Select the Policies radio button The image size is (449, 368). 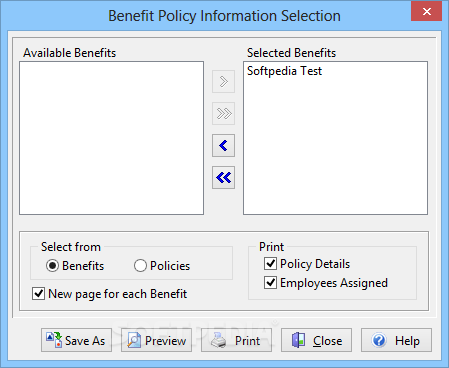(x=140, y=266)
